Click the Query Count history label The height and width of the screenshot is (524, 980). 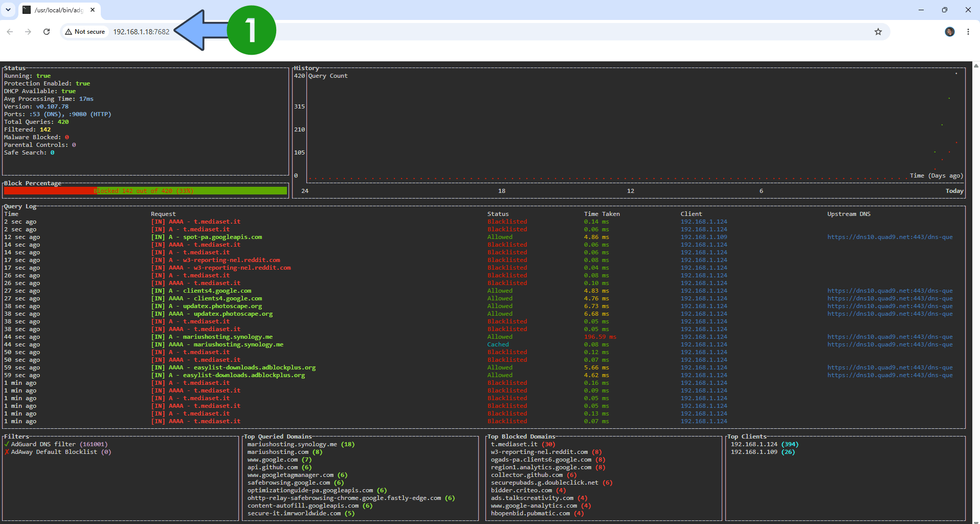[x=328, y=76]
